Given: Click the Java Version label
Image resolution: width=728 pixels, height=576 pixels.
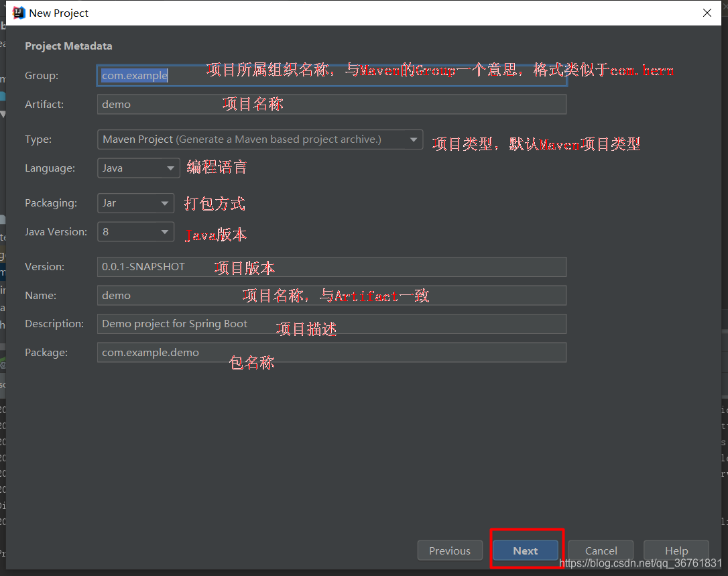Looking at the screenshot, I should pos(56,232).
